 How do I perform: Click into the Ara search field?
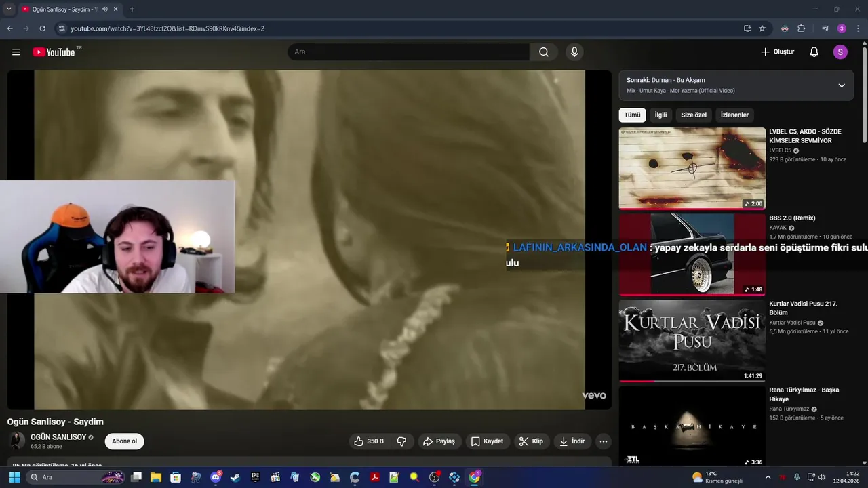click(x=409, y=52)
